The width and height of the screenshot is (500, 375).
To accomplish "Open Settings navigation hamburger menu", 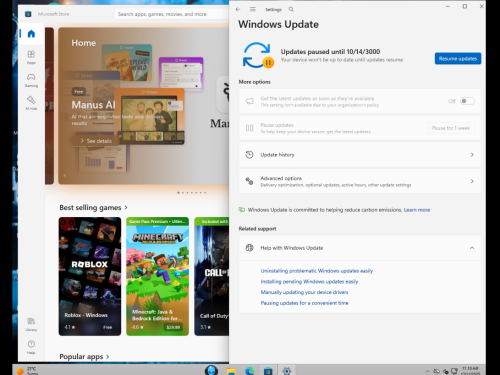I will coord(253,9).
